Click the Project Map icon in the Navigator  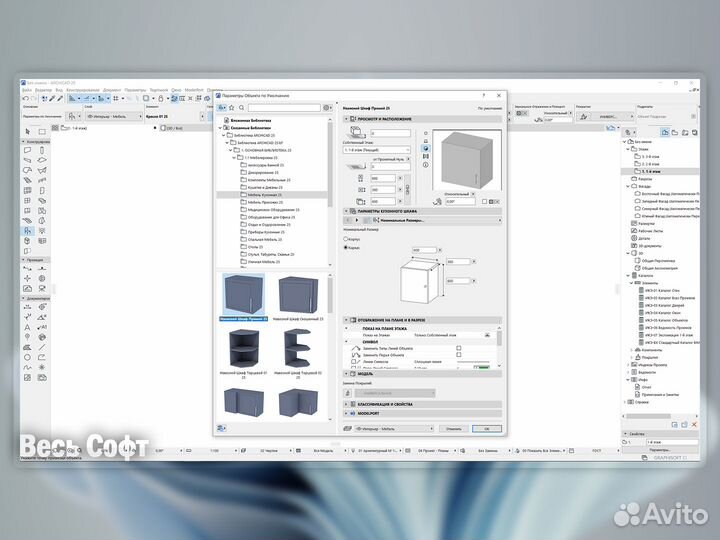tap(665, 132)
